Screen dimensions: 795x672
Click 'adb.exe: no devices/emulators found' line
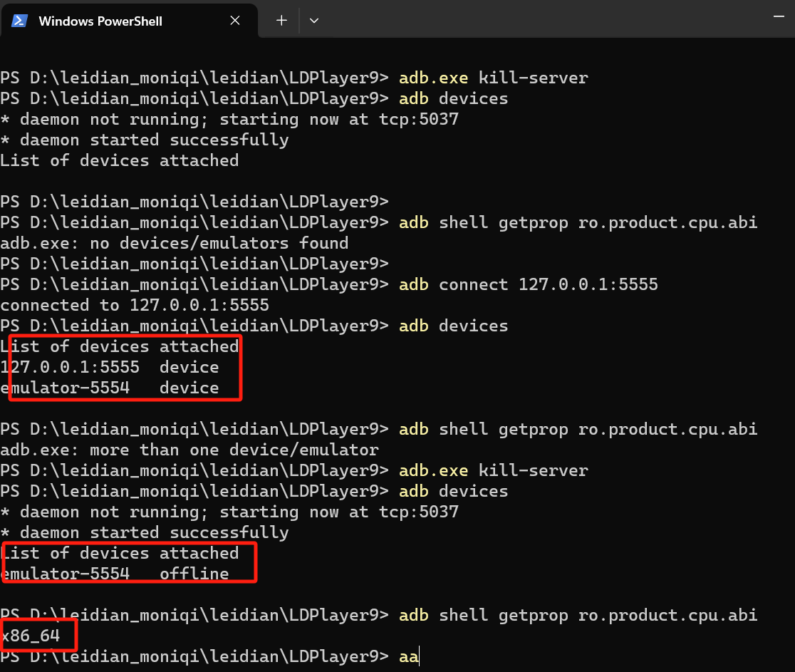[x=175, y=244]
